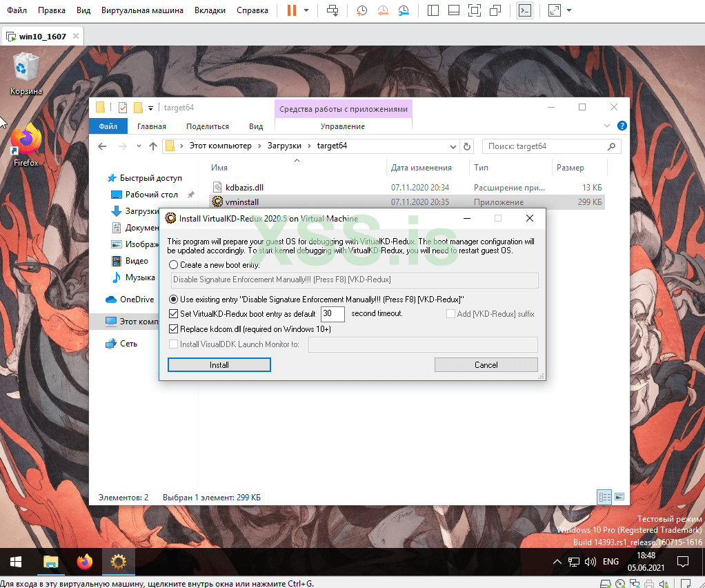
Task: Open stretch display dropdown arrow
Action: 569,10
